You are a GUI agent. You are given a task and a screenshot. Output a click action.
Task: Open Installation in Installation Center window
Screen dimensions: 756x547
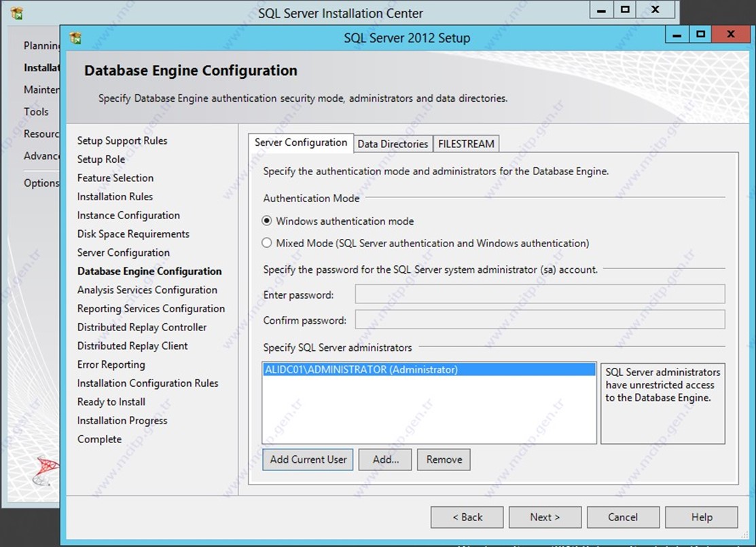(41, 67)
